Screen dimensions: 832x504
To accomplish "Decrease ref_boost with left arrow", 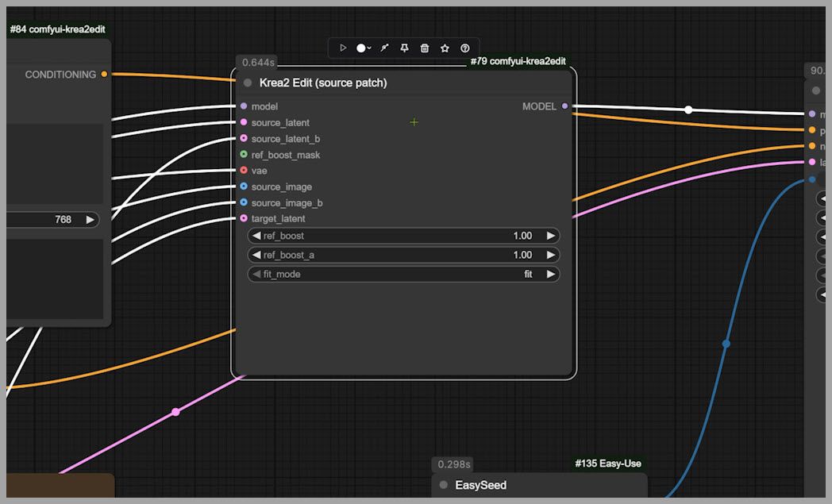I will pyautogui.click(x=256, y=236).
